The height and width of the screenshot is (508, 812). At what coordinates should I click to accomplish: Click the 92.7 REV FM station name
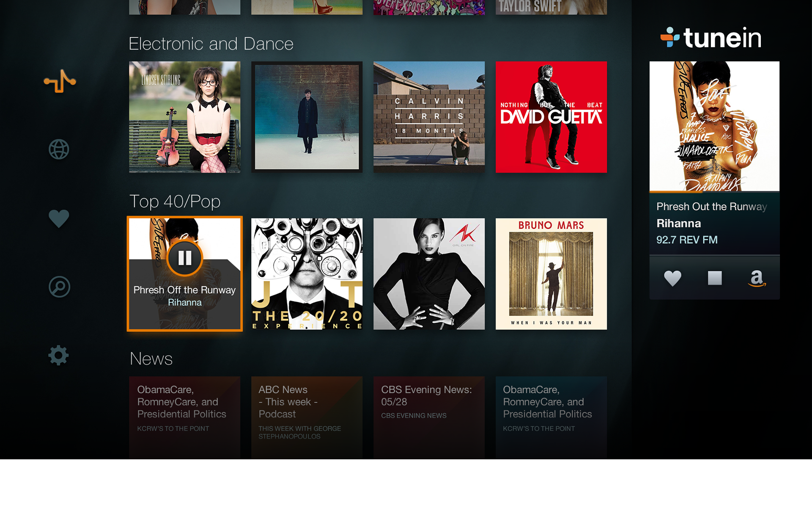click(x=687, y=240)
